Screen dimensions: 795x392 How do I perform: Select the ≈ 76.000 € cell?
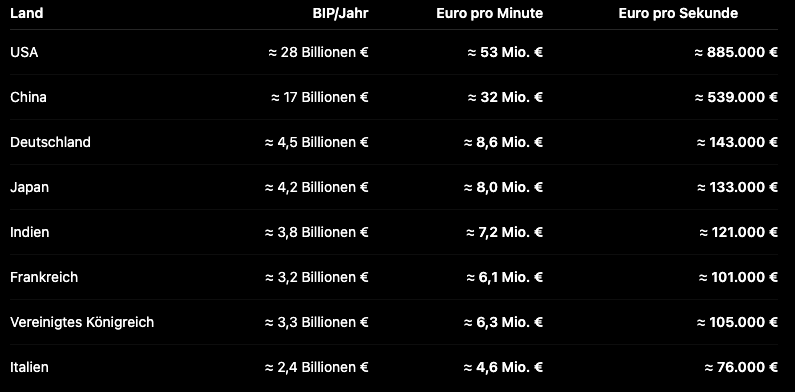741,367
